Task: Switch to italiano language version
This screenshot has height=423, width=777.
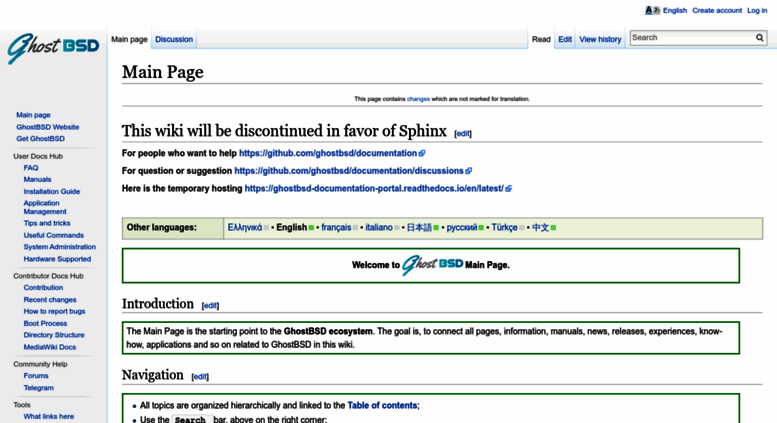Action: tap(379, 228)
